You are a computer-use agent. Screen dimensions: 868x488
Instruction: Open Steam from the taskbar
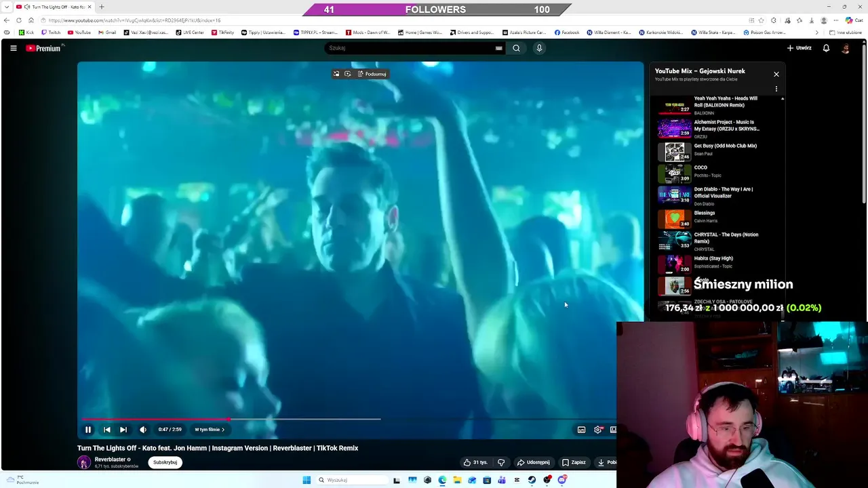[x=532, y=480]
